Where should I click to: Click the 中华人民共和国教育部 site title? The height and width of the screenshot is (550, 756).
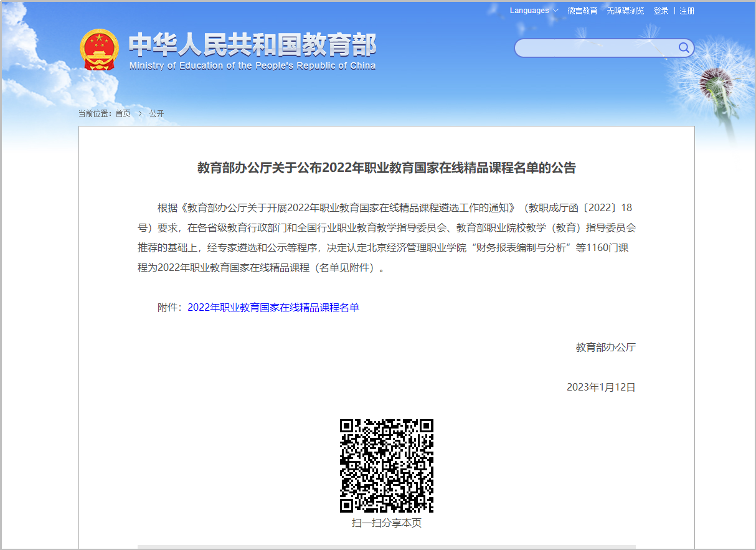(253, 45)
